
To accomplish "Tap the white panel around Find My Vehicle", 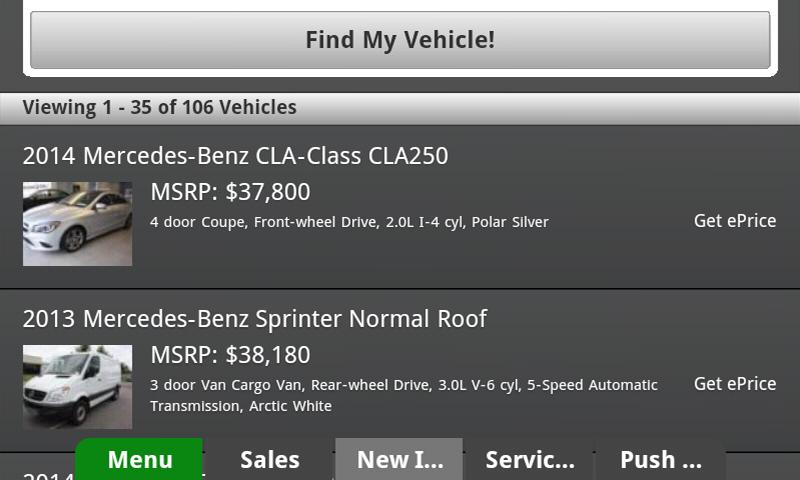I will 400,73.
